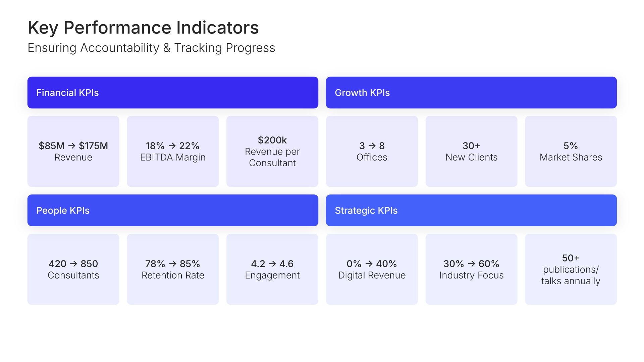644x362 pixels.
Task: Click the Growth KPIs header banner
Action: tap(471, 93)
